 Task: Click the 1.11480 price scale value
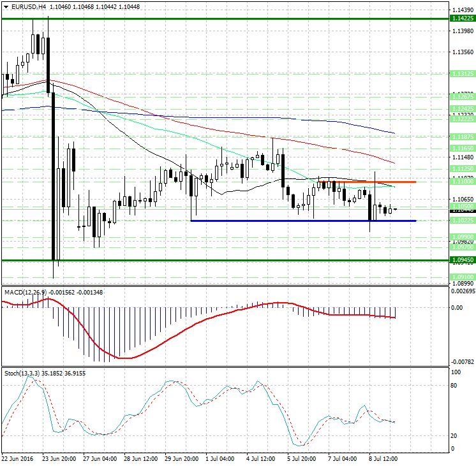point(463,157)
